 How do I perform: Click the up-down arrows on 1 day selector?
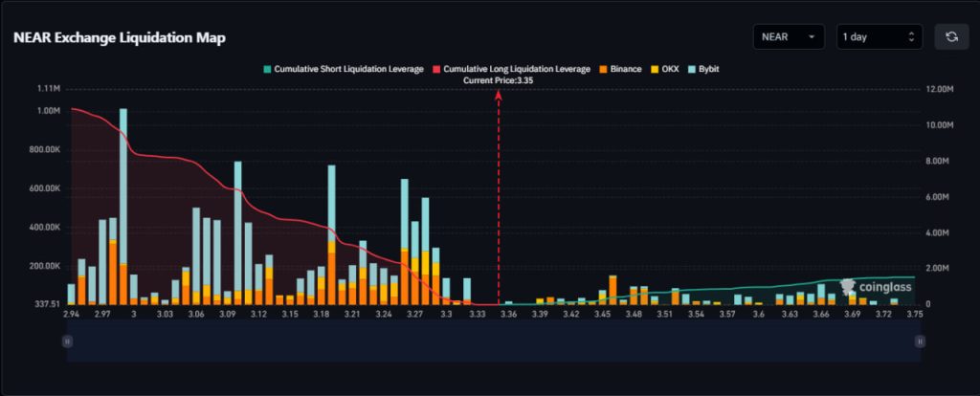[911, 37]
